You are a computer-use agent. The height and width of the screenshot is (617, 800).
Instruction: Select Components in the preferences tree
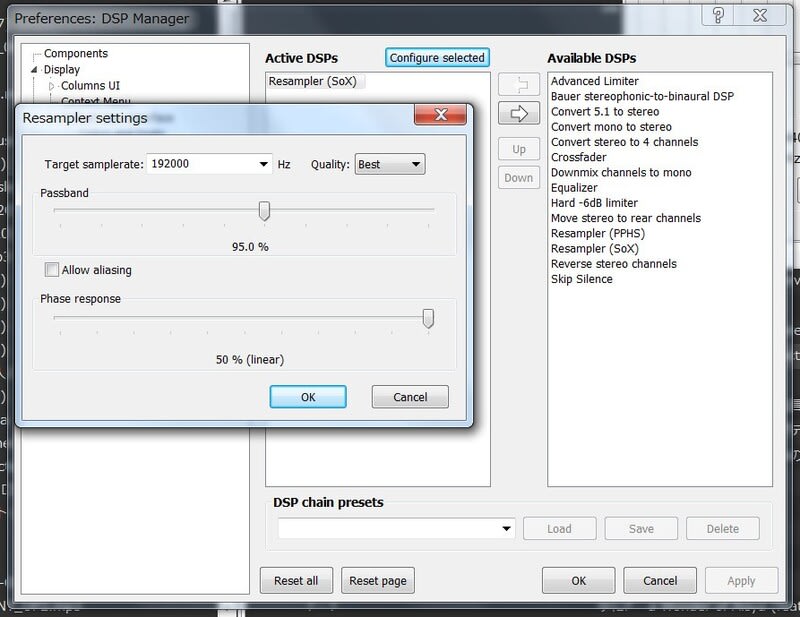pos(76,53)
